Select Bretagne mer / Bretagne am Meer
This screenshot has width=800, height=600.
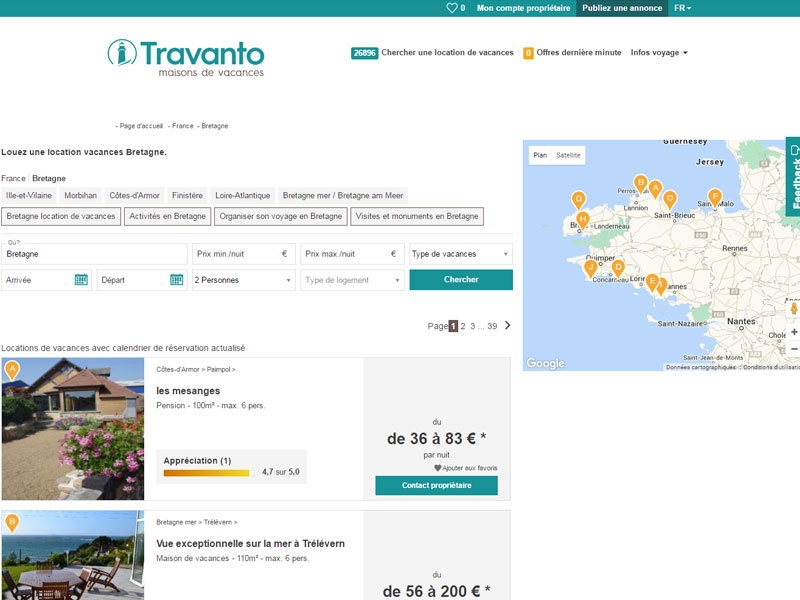point(343,195)
